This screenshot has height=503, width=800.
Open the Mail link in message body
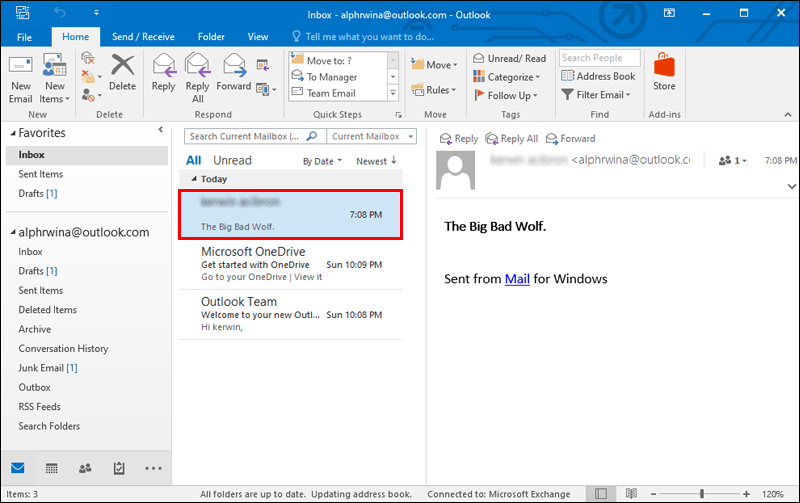click(517, 279)
